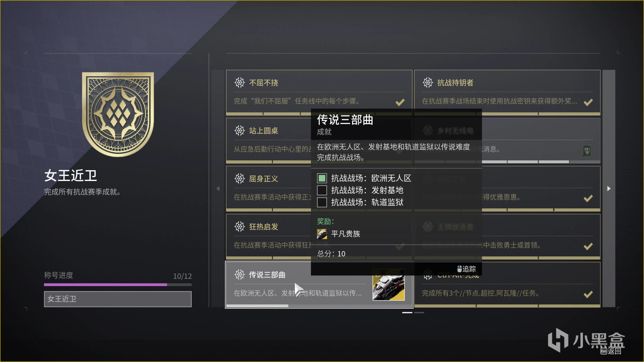Image resolution: width=644 pixels, height=362 pixels.
Task: Click the 传说三部曲 triumph emblem icon
Action: pyautogui.click(x=240, y=275)
